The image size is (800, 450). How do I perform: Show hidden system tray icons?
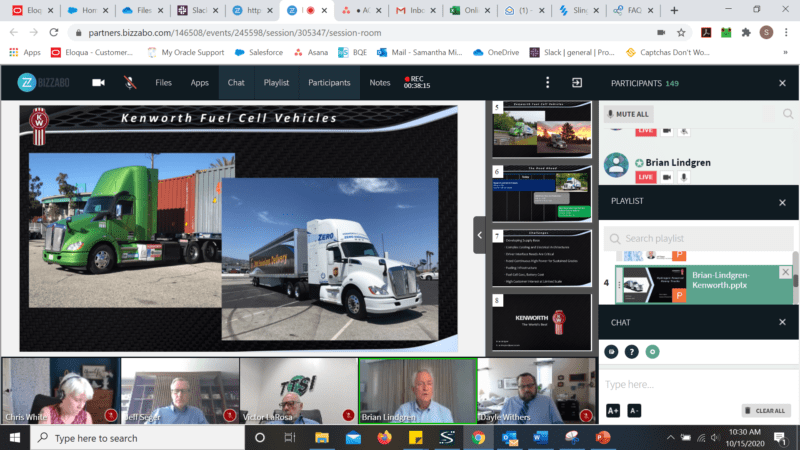670,438
